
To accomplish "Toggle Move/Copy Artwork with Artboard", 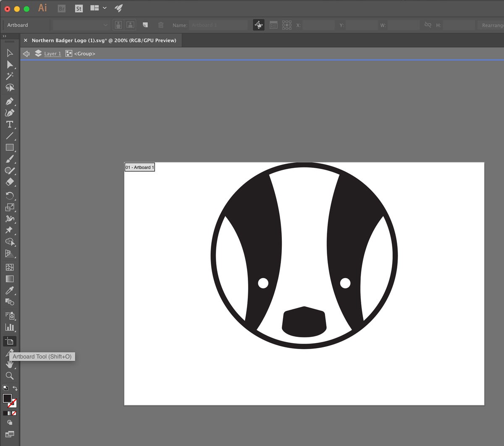I will (259, 25).
